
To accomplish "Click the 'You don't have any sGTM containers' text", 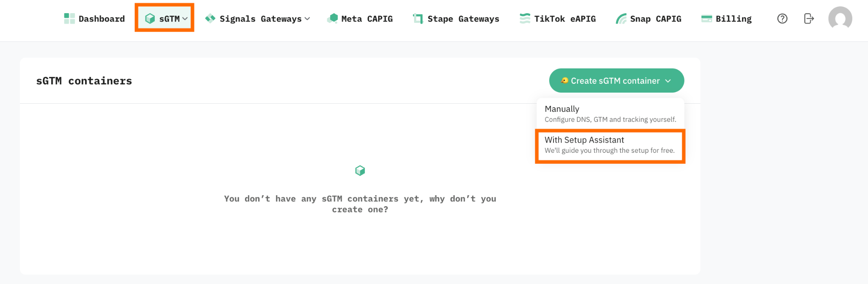I will point(360,204).
